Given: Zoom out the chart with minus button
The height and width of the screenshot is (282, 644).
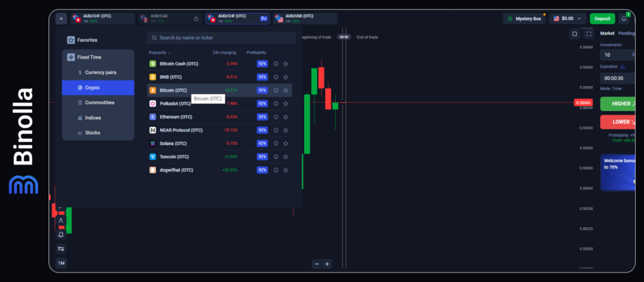Looking at the screenshot, I should 317,264.
